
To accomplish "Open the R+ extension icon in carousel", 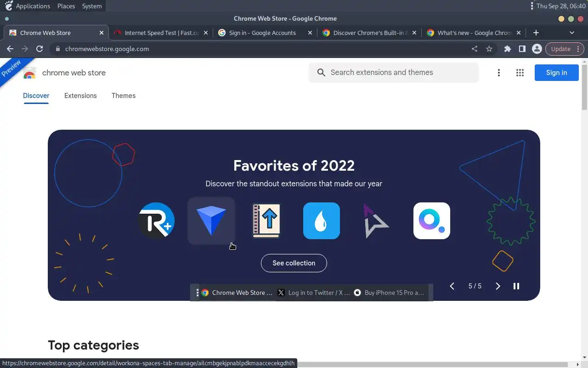I will click(x=156, y=221).
